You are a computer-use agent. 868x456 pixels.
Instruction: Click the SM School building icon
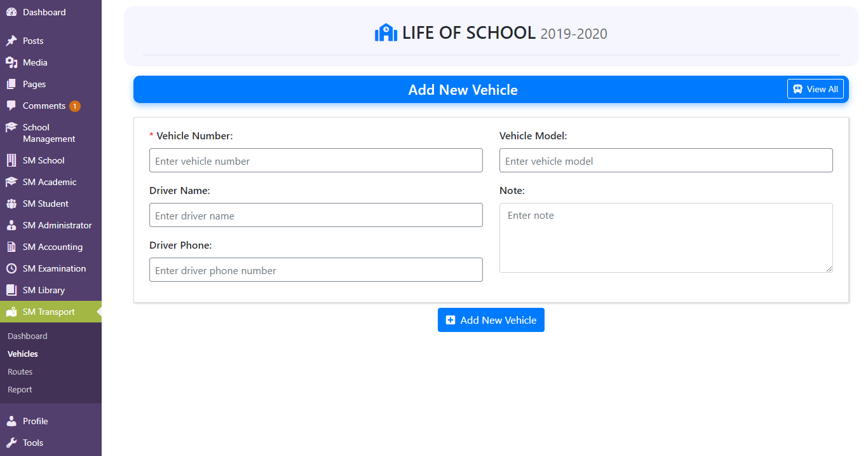tap(11, 160)
